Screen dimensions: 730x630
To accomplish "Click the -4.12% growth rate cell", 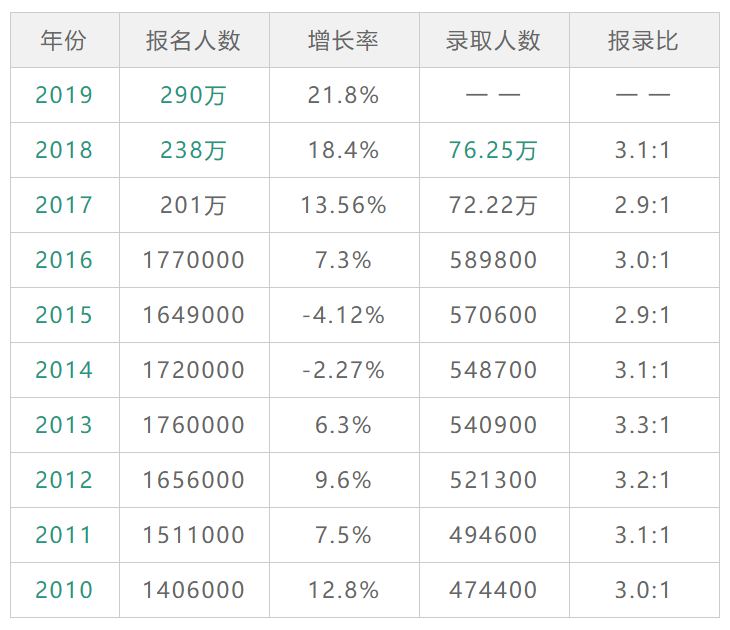I will pos(344,315).
